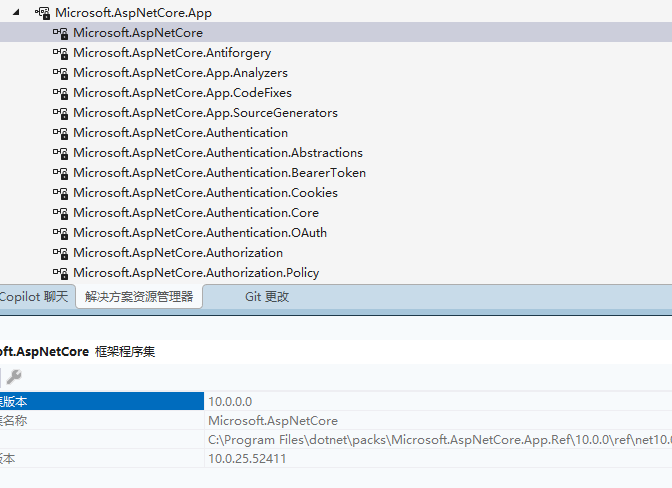Viewport: 672px width, 488px height.
Task: Open property pages via wrench icon
Action: pos(14,377)
